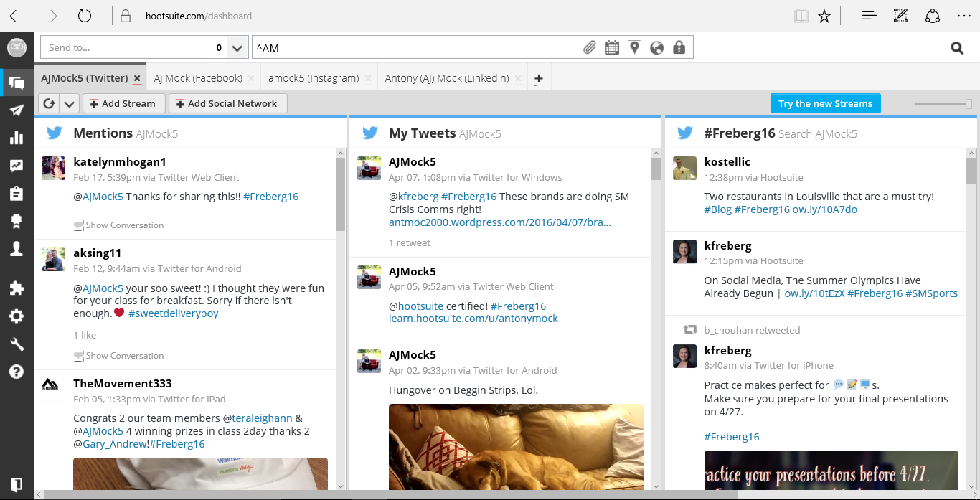Open the scheduling calendar icon
This screenshot has height=500, width=980.
(x=611, y=48)
